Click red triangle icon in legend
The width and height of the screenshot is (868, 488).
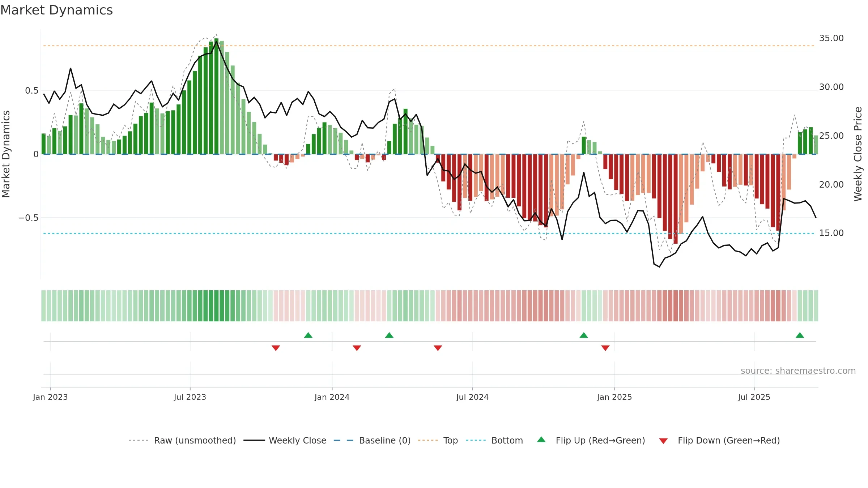point(663,441)
